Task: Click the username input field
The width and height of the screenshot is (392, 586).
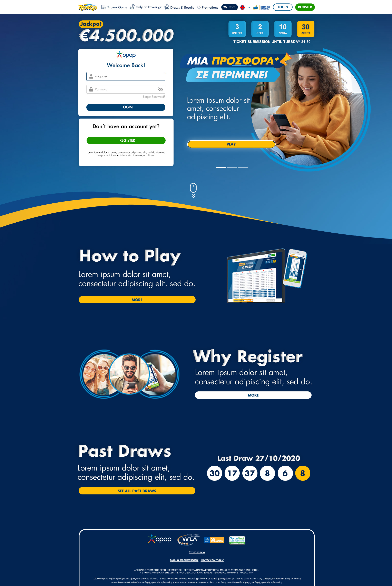Action: 126,76
